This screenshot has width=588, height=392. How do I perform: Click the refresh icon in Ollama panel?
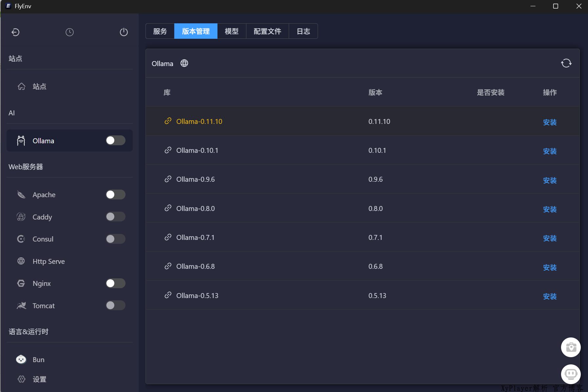point(566,63)
